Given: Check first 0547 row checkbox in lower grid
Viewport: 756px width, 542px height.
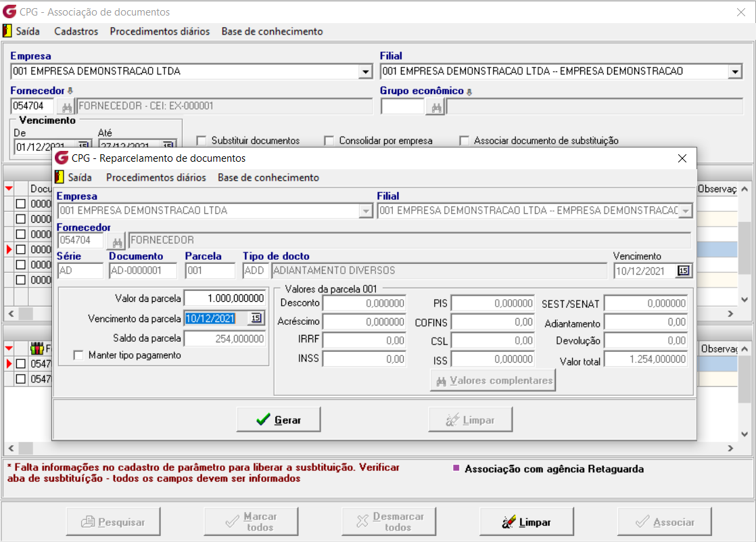Looking at the screenshot, I should click(x=21, y=364).
